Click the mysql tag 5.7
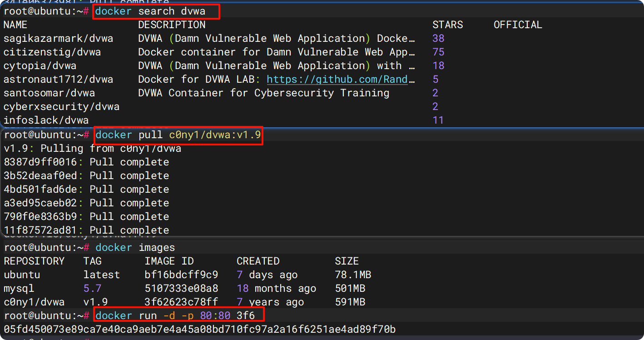The image size is (644, 340). [x=92, y=289]
